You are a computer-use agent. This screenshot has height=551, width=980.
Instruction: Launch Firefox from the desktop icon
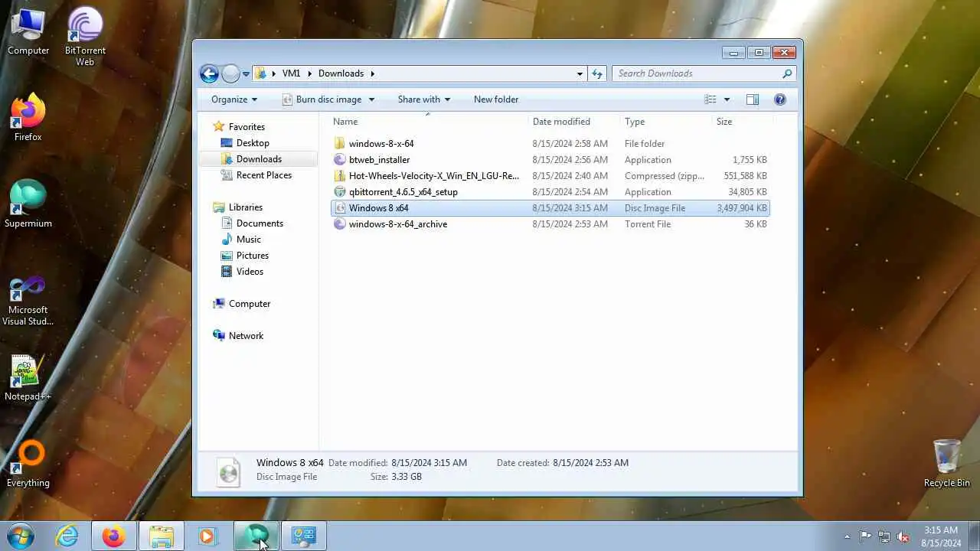[x=28, y=118]
